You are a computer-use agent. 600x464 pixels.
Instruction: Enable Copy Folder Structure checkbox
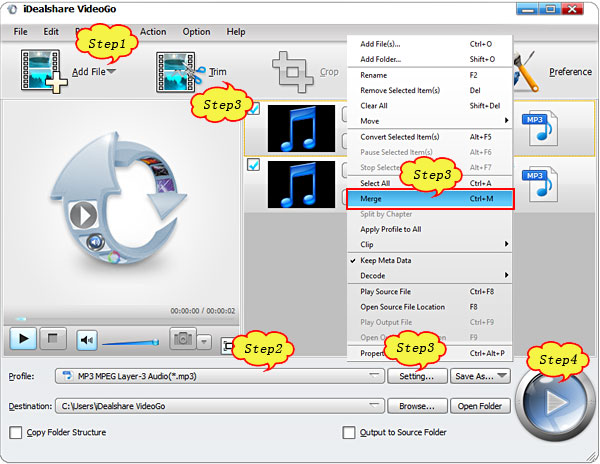pyautogui.click(x=16, y=433)
